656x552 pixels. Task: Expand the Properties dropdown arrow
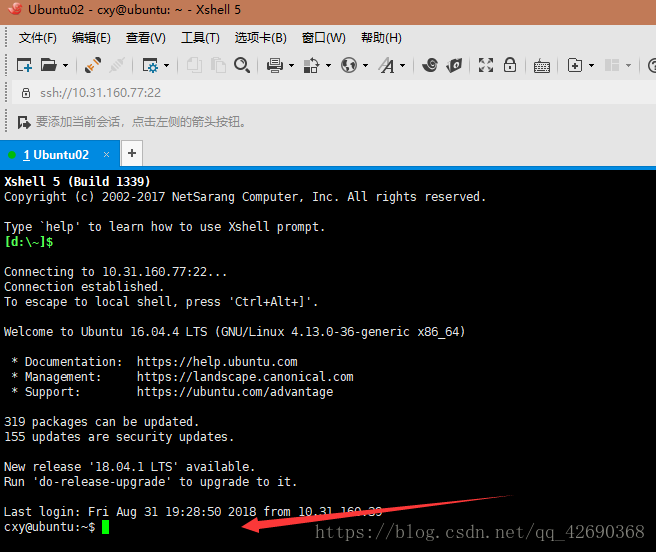click(167, 65)
